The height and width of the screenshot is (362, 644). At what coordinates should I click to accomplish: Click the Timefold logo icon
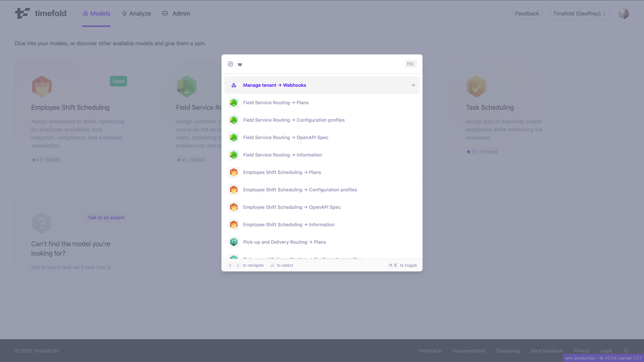[22, 13]
